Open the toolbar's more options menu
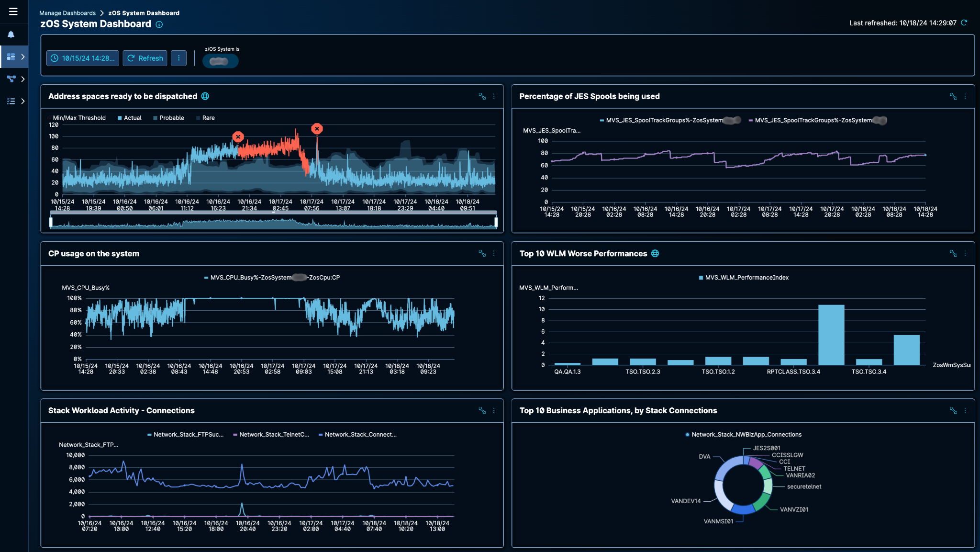980x552 pixels. (178, 58)
